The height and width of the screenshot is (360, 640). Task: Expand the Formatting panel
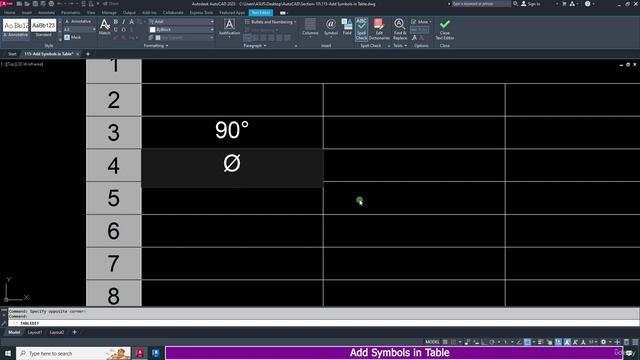[156, 46]
